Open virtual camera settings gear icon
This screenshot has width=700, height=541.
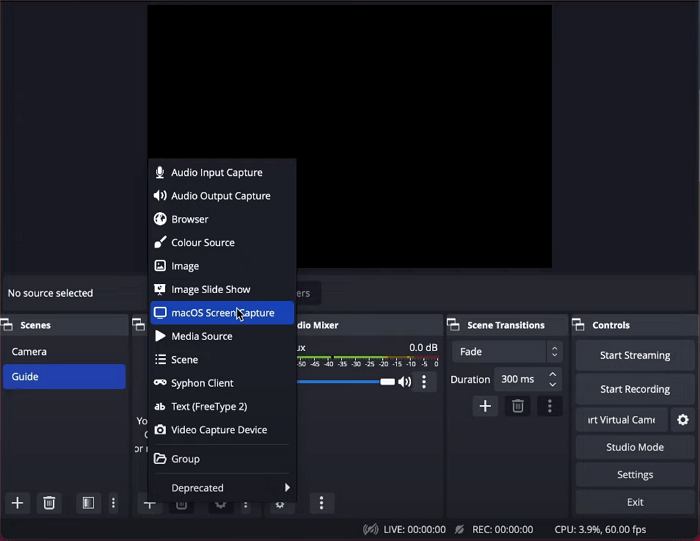click(683, 420)
